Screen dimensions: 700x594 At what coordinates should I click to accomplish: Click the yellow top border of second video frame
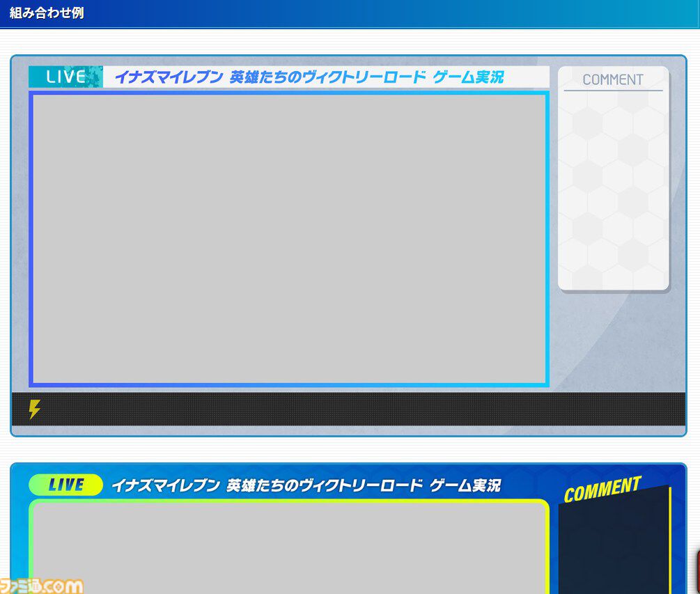click(289, 501)
